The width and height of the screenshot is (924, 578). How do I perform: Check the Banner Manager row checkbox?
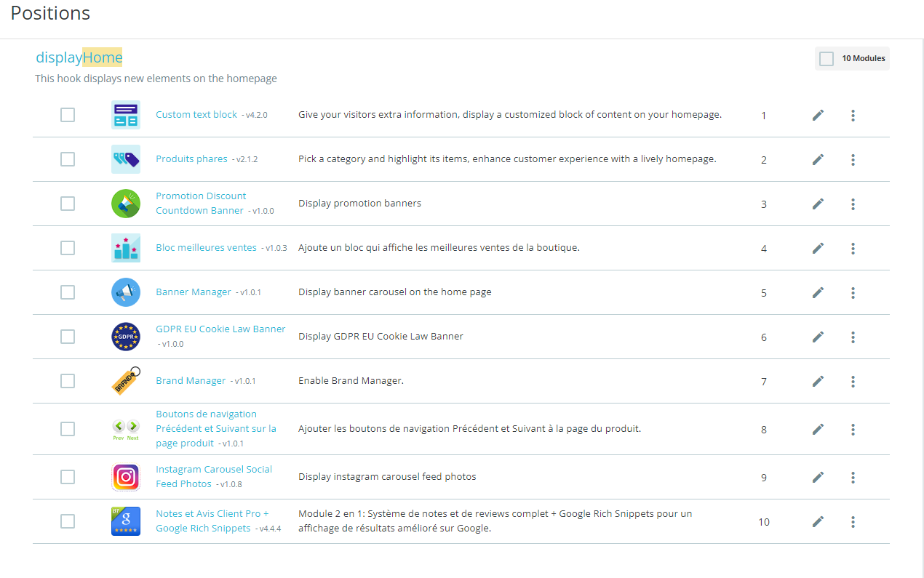pos(68,292)
